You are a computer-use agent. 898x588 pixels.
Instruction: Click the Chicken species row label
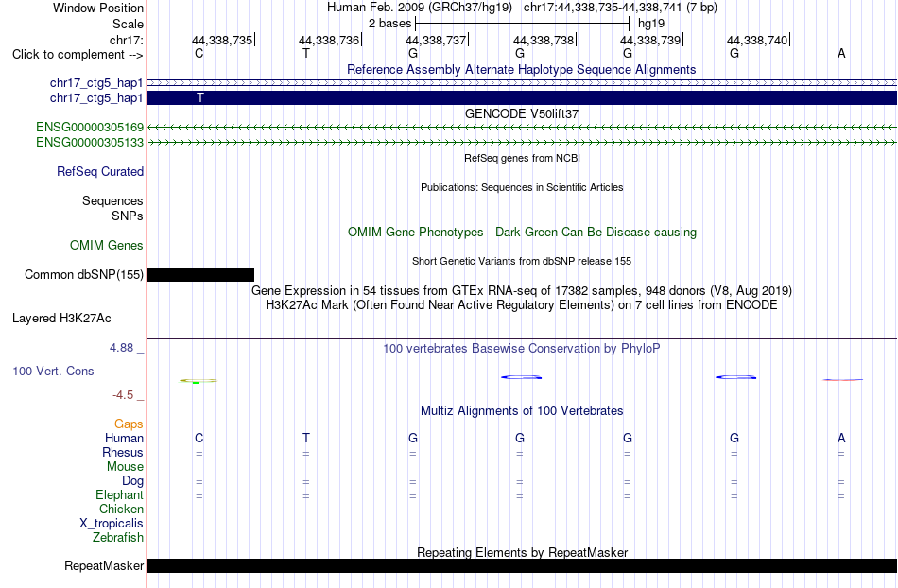click(121, 509)
